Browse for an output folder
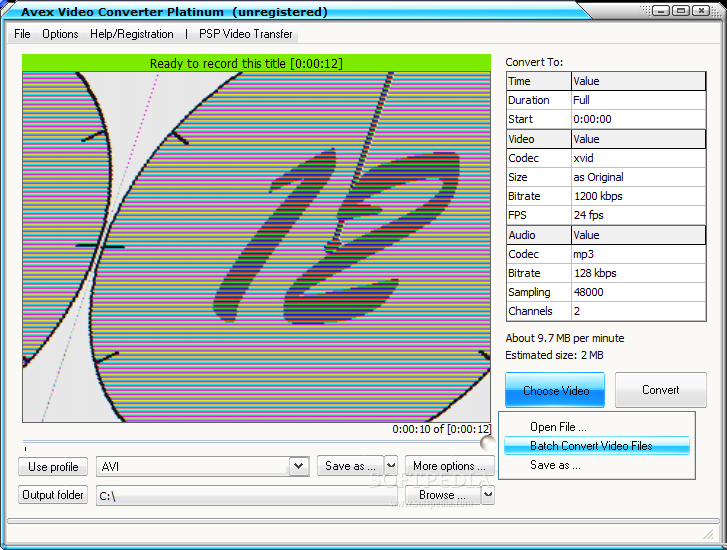The width and height of the screenshot is (727, 550). [443, 495]
